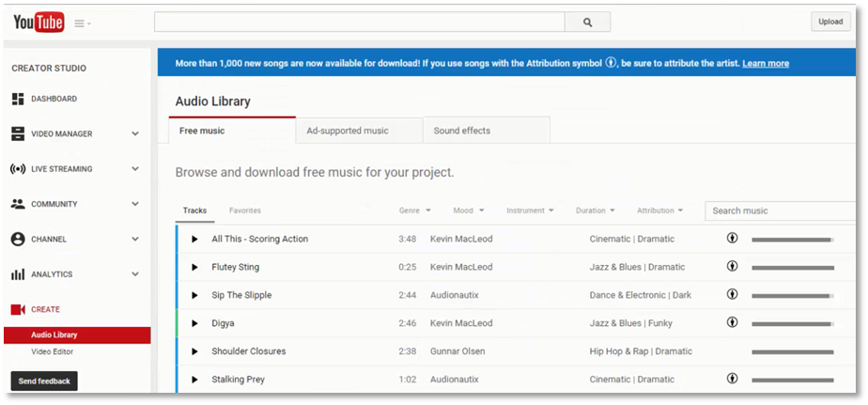The height and width of the screenshot is (405, 868).
Task: Select the Favorites sub-tab
Action: (x=244, y=210)
